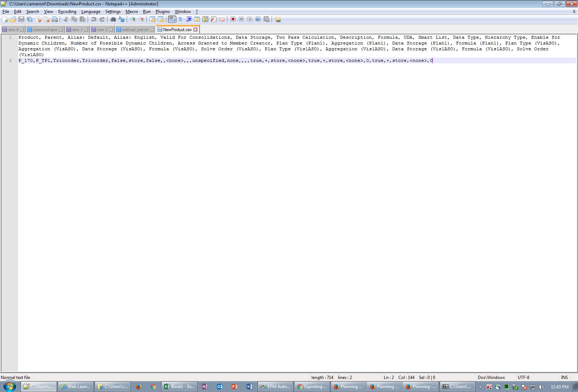Click the Playback macro icon
Image resolution: width=578 pixels, height=392 pixels.
[x=250, y=19]
